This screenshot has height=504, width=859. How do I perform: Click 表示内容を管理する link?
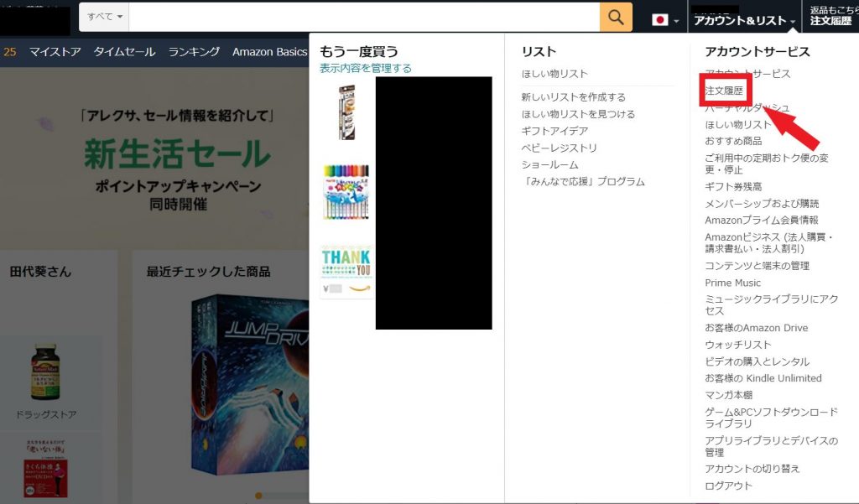pos(366,69)
